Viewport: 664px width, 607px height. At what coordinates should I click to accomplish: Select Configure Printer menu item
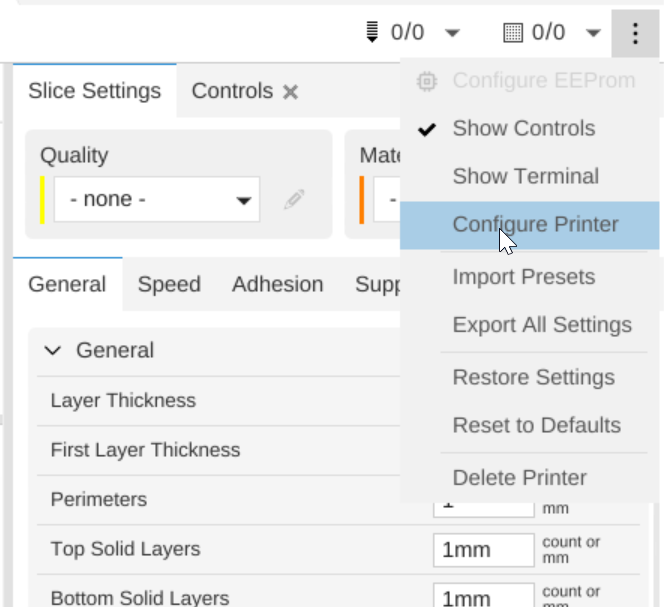(535, 224)
